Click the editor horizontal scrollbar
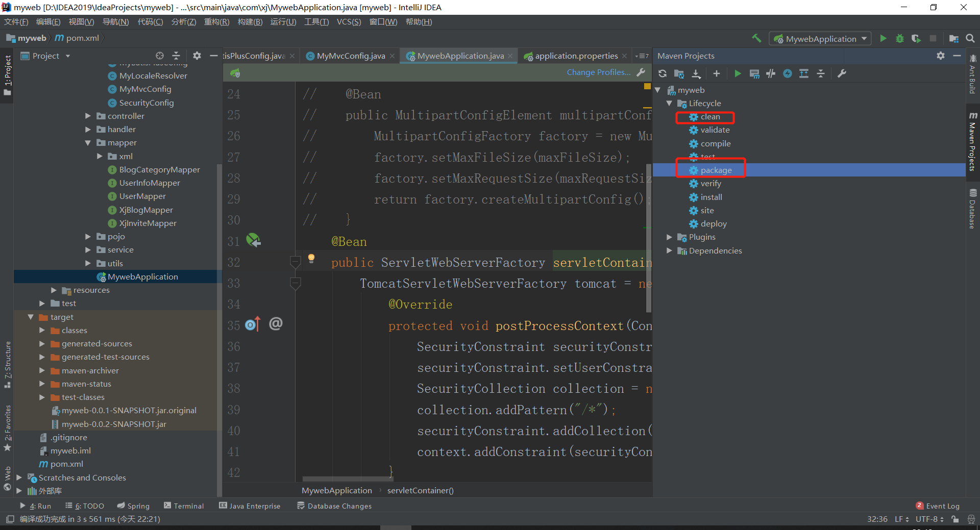This screenshot has height=530, width=980. coord(347,479)
